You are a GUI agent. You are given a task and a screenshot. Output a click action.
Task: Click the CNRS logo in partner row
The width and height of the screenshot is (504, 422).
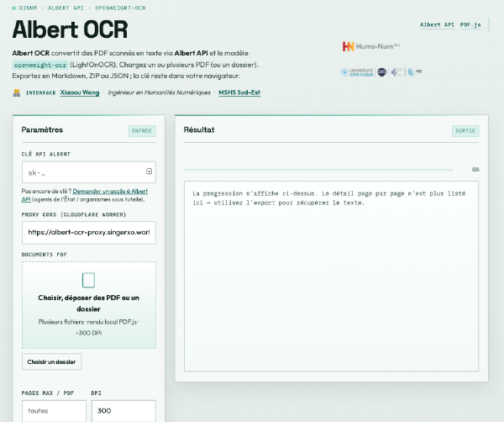(381, 72)
